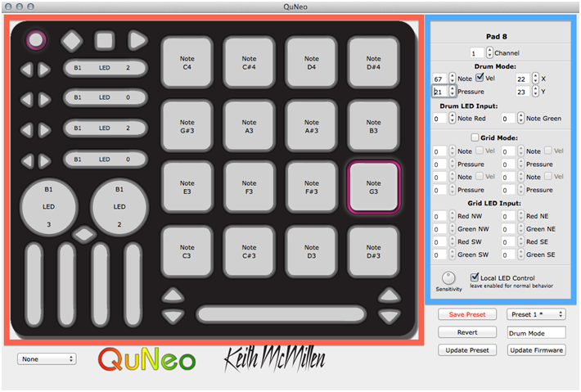Select the Note C4 pad
Image resolution: width=581 pixels, height=392 pixels.
187,62
